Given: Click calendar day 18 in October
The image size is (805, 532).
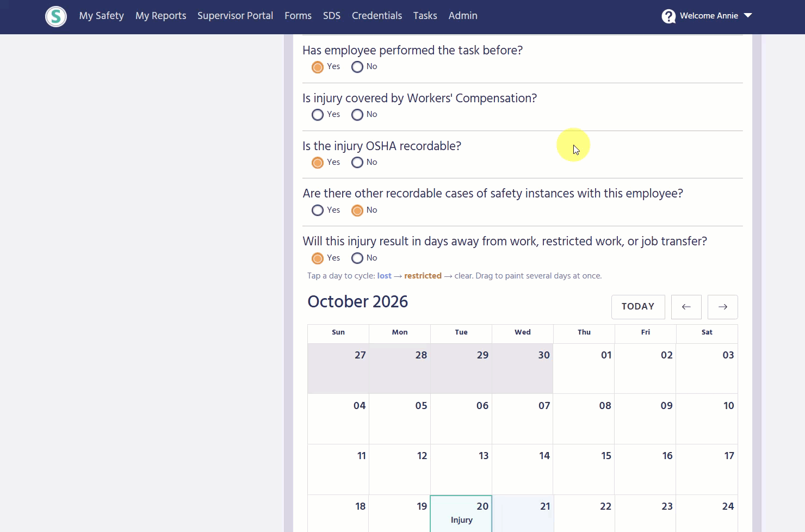Looking at the screenshot, I should pyautogui.click(x=338, y=514).
